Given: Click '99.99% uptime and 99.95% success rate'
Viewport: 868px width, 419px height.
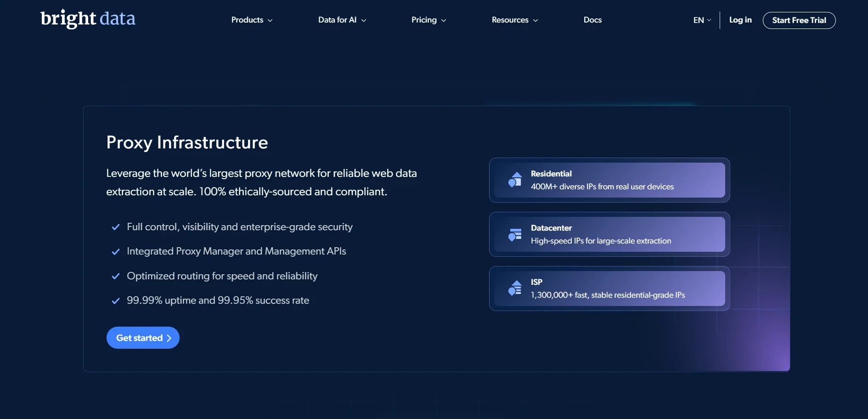Looking at the screenshot, I should pyautogui.click(x=218, y=300).
